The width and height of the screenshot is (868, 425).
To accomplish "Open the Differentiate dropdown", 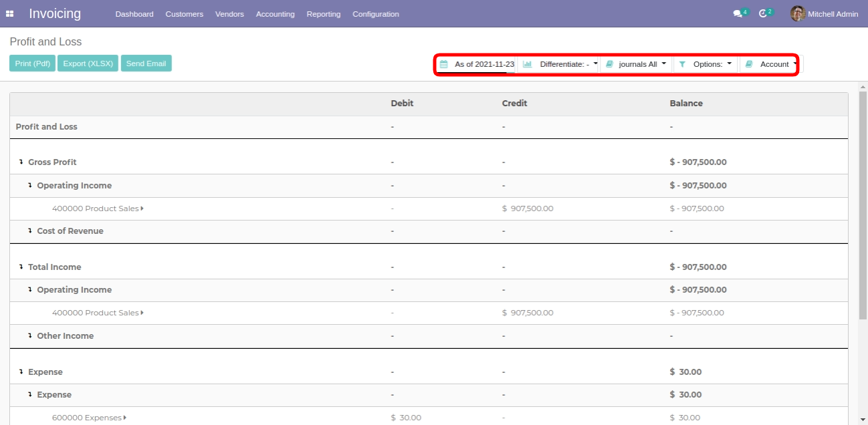I will point(568,64).
